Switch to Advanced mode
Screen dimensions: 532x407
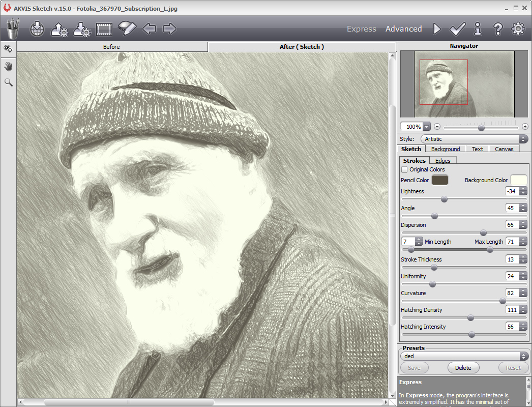click(403, 29)
